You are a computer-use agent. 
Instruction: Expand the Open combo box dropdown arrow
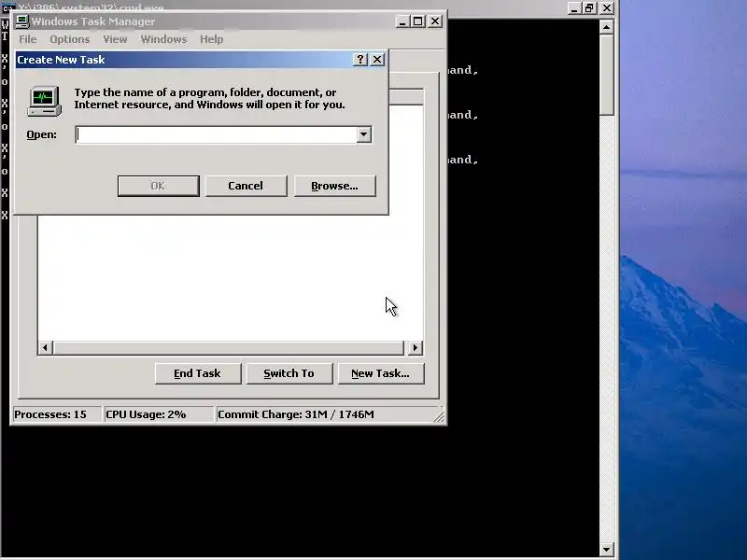pos(363,134)
